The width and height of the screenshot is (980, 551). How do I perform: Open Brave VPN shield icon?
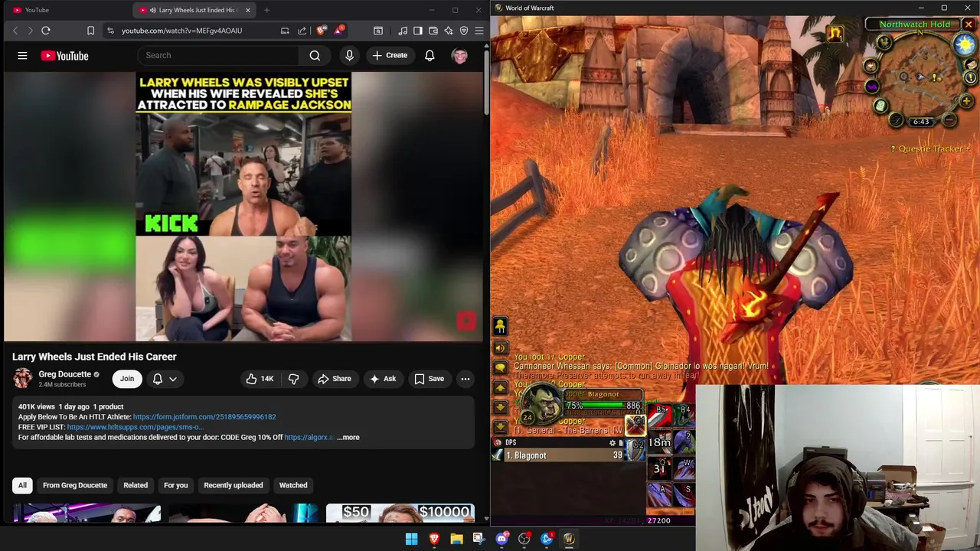(464, 31)
